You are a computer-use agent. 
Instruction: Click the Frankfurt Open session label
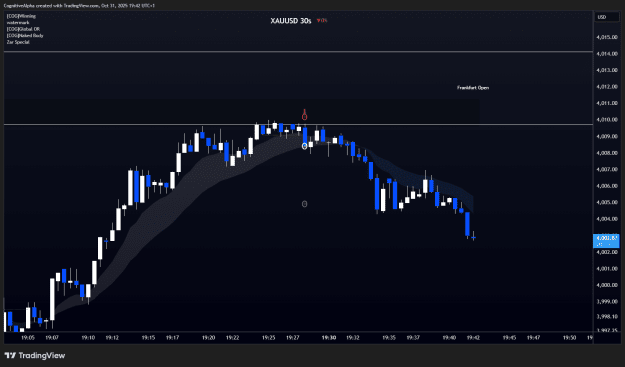coord(473,88)
